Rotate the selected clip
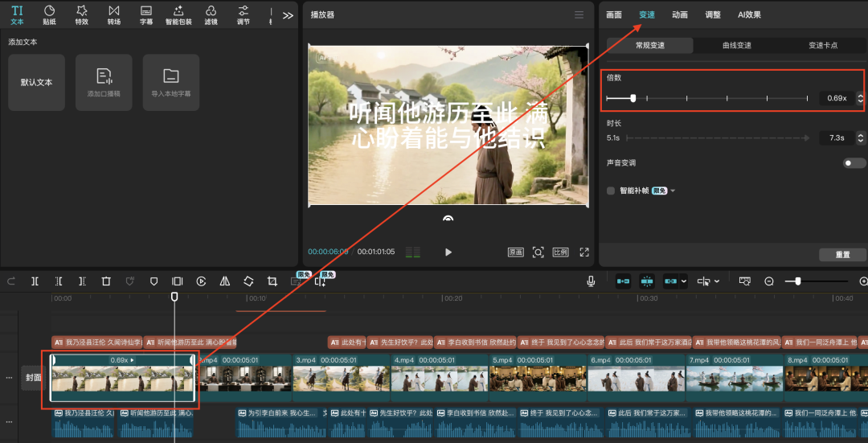The height and width of the screenshot is (443, 868). [248, 281]
